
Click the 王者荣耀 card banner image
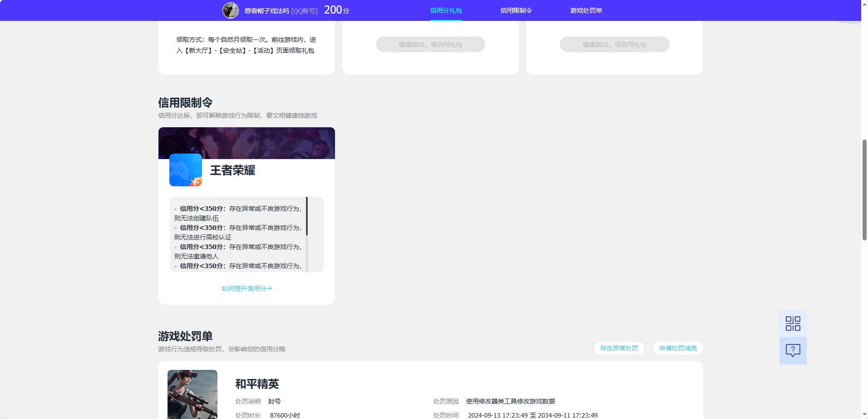[247, 143]
